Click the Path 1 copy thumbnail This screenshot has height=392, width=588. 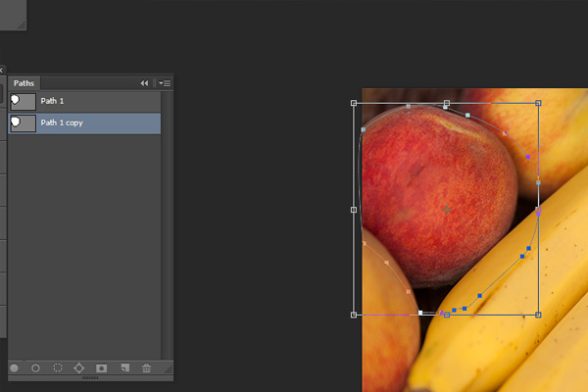[23, 123]
